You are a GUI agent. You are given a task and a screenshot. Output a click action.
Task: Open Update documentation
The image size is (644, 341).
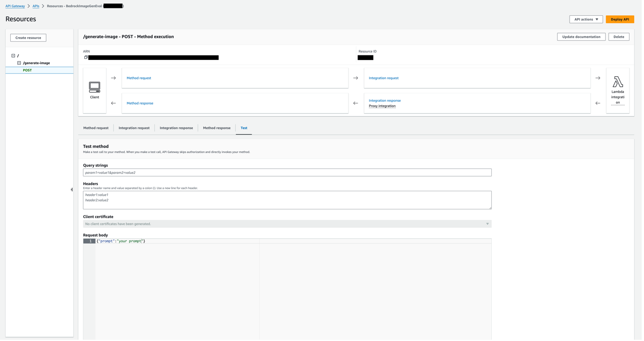pyautogui.click(x=581, y=36)
